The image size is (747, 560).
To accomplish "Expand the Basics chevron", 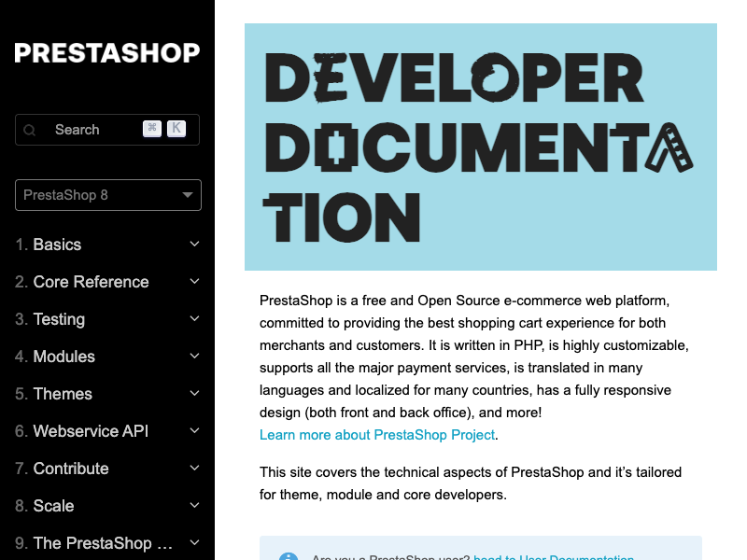I will [x=194, y=244].
